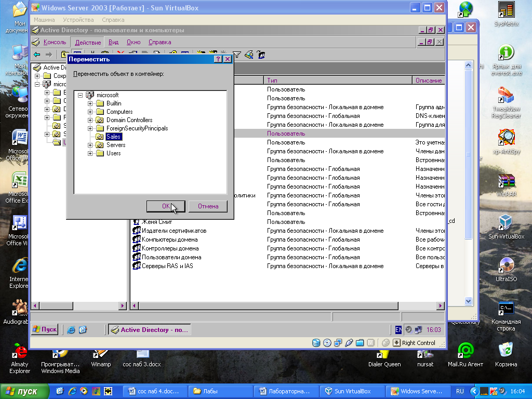Image resolution: width=532 pixels, height=399 pixels.
Task: Click the Up one level folder icon
Action: point(64,54)
